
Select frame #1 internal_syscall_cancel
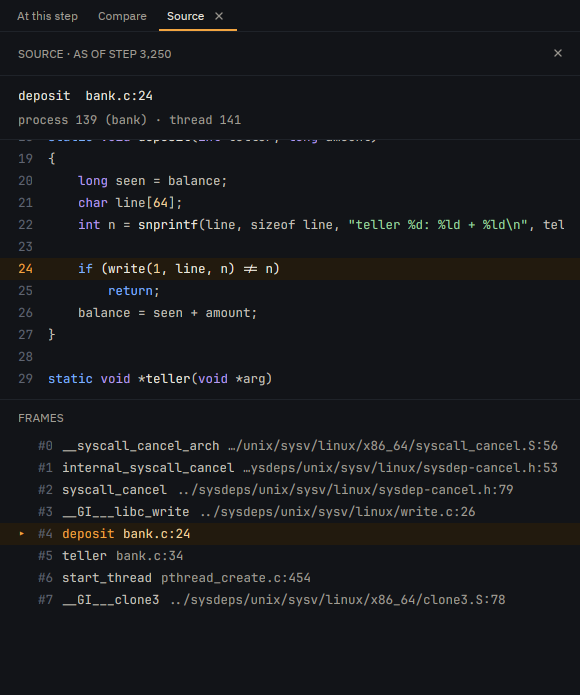(x=290, y=468)
